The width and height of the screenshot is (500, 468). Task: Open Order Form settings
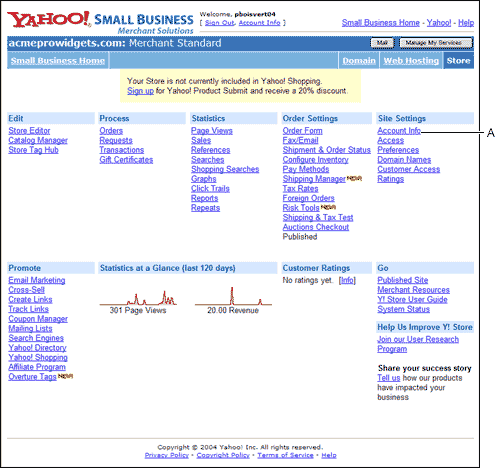302,131
